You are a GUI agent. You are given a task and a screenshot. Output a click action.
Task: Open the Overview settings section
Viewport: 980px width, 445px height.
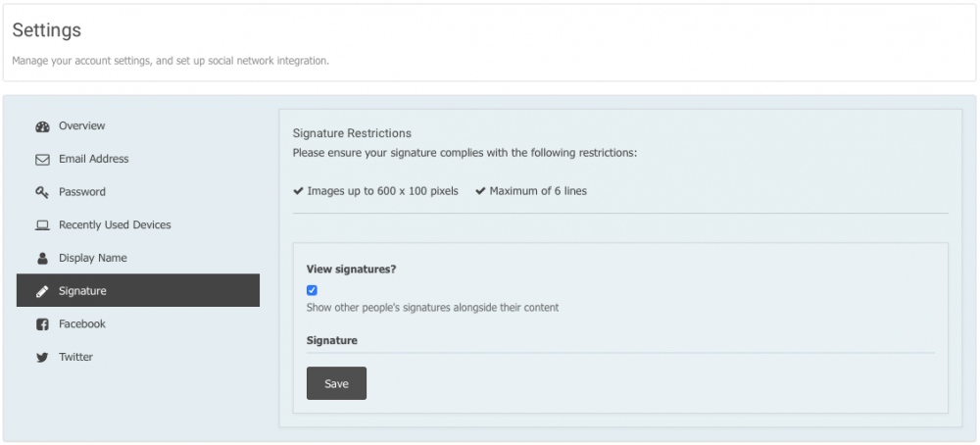pos(138,125)
